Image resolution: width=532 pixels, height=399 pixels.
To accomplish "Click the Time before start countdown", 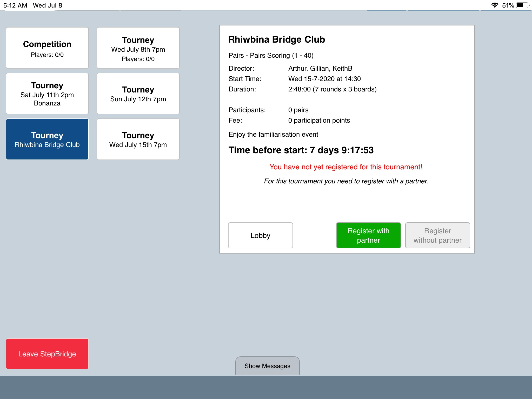I will pyautogui.click(x=301, y=150).
